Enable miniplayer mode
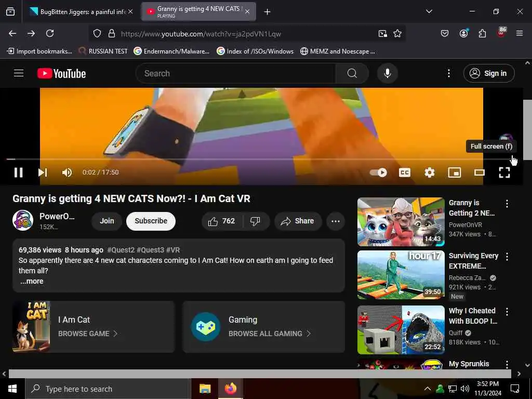Viewport: 532px width, 399px height. [x=454, y=172]
